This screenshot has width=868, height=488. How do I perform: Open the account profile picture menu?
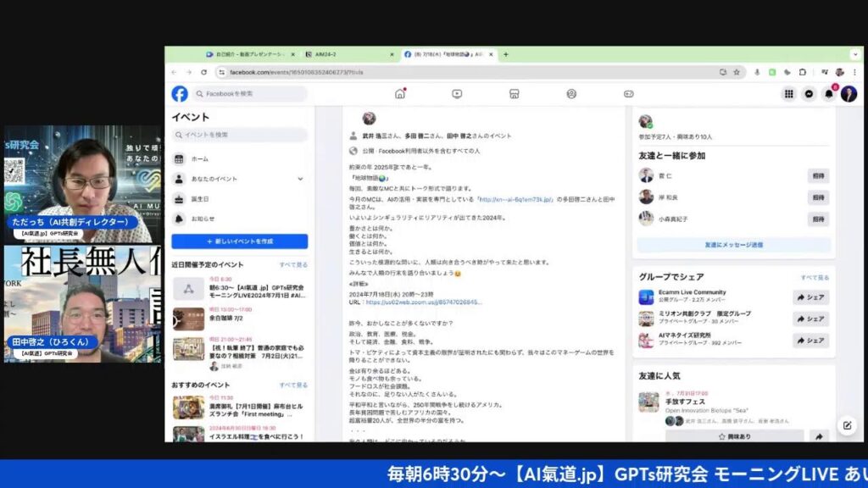(x=849, y=94)
